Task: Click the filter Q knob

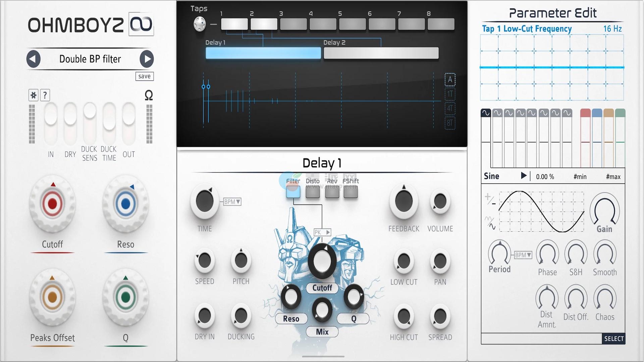Action: (x=354, y=296)
